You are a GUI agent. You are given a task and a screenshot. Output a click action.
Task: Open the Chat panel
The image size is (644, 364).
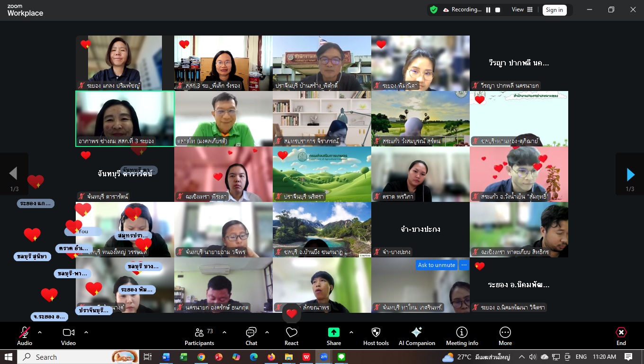(251, 336)
